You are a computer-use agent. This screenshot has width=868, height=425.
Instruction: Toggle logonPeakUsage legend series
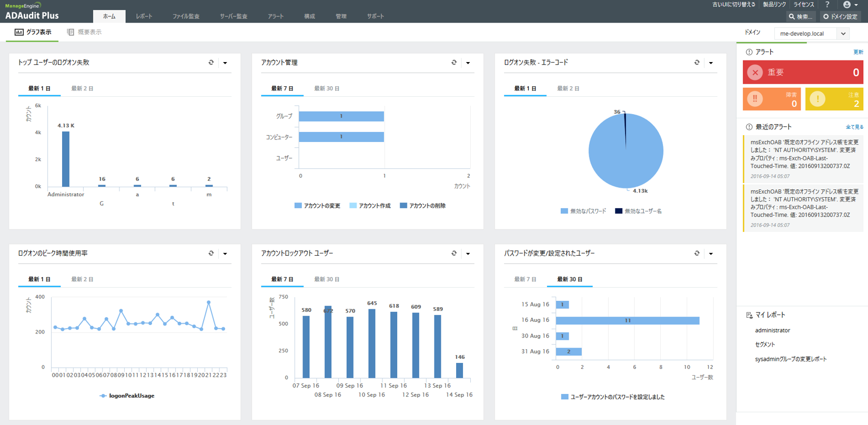coord(127,396)
